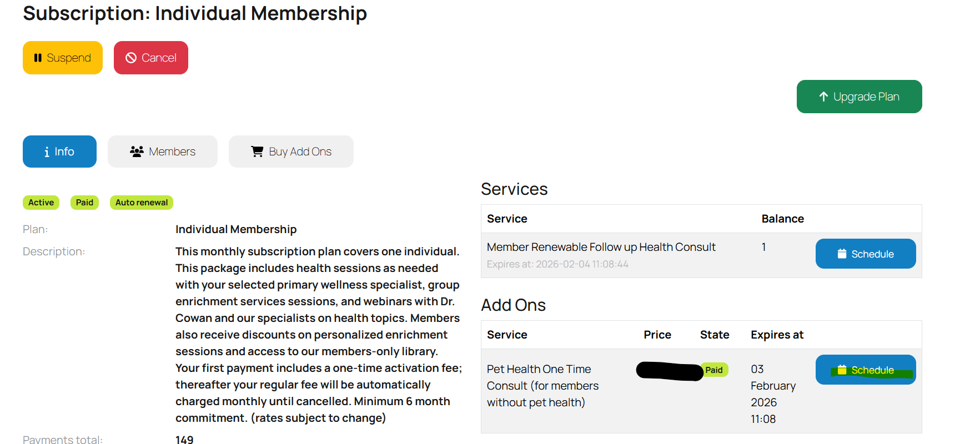Click the info icon on Info tab
The height and width of the screenshot is (444, 980).
click(47, 152)
